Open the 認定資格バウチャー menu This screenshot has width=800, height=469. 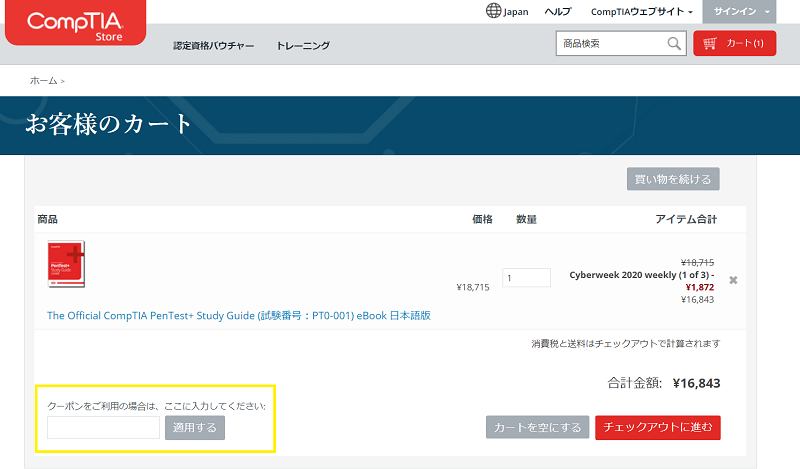213,45
